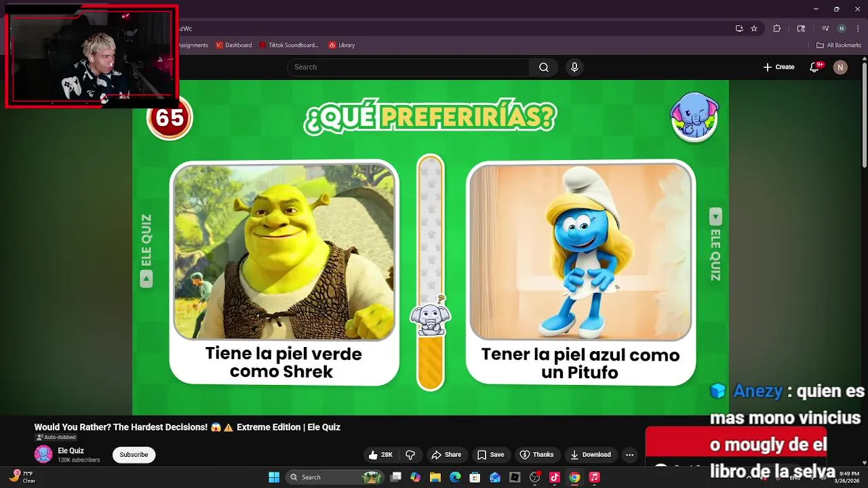
Task: Open File Explorer from taskbar
Action: coord(435,477)
